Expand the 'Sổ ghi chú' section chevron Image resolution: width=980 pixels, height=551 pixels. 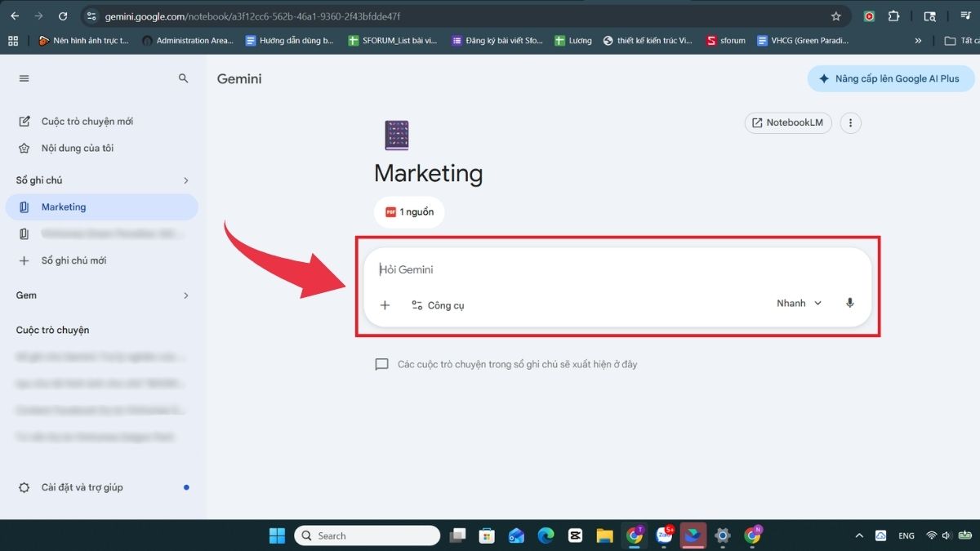tap(185, 180)
